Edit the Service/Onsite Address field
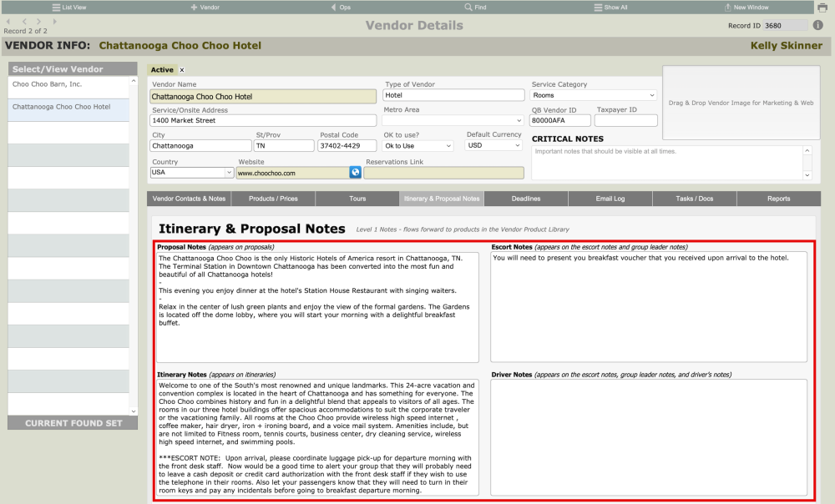The image size is (835, 504). [263, 120]
